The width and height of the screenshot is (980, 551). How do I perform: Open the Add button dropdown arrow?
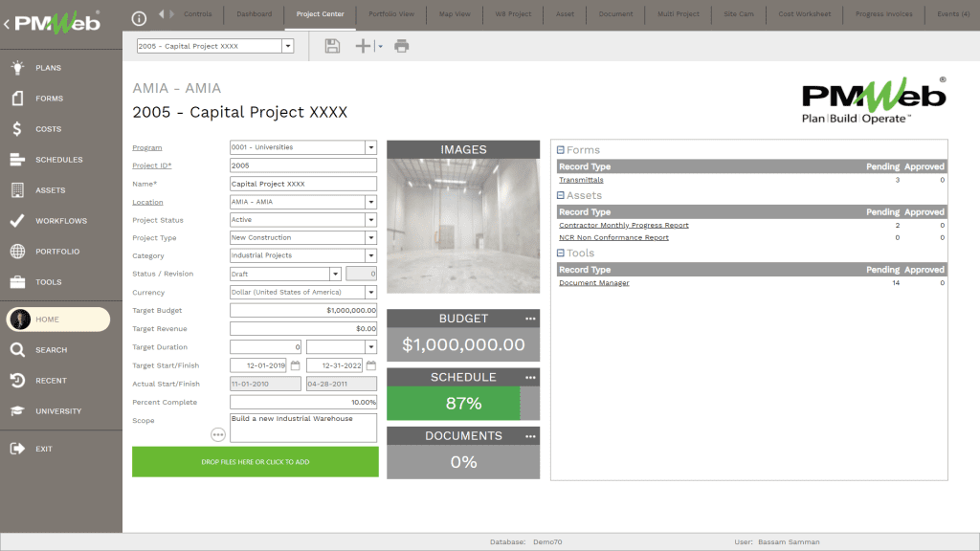pyautogui.click(x=380, y=46)
